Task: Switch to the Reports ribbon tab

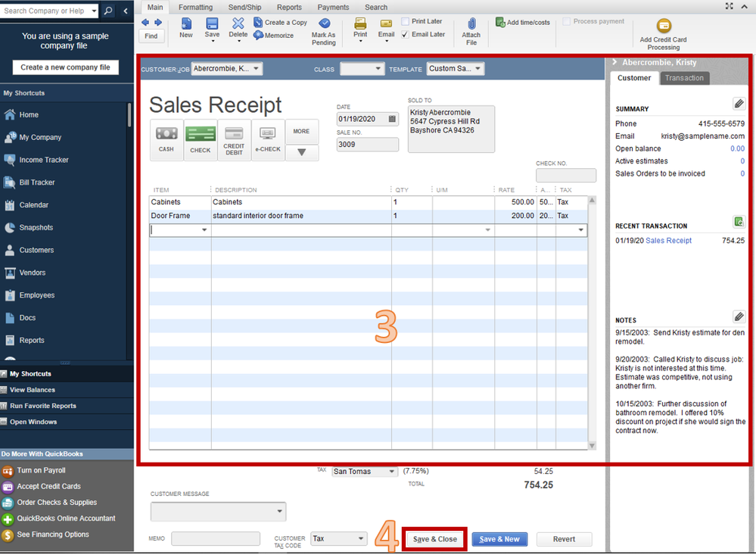Action: tap(289, 8)
